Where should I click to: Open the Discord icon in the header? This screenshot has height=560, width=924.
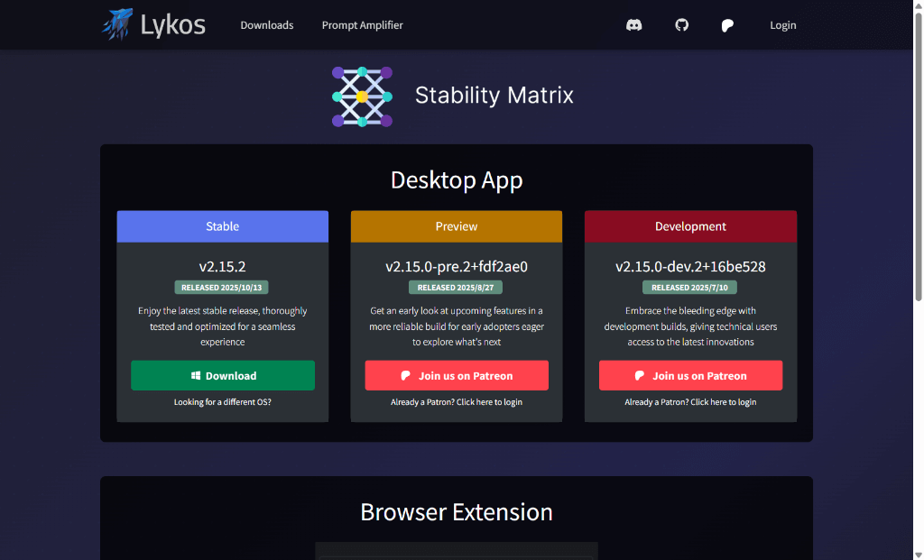tap(634, 25)
